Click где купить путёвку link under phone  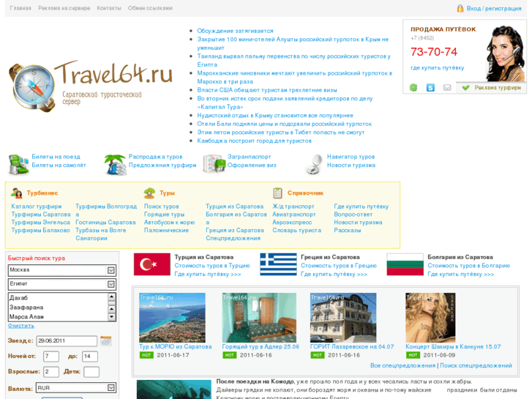pyautogui.click(x=438, y=68)
